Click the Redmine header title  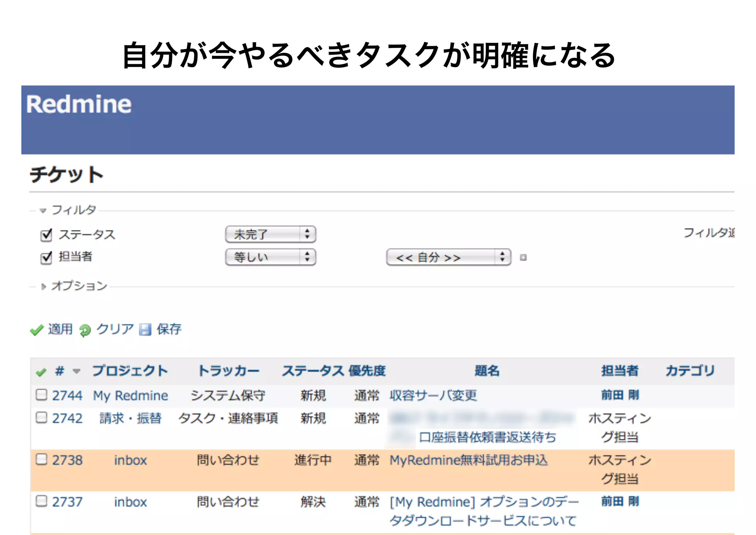[x=79, y=104]
